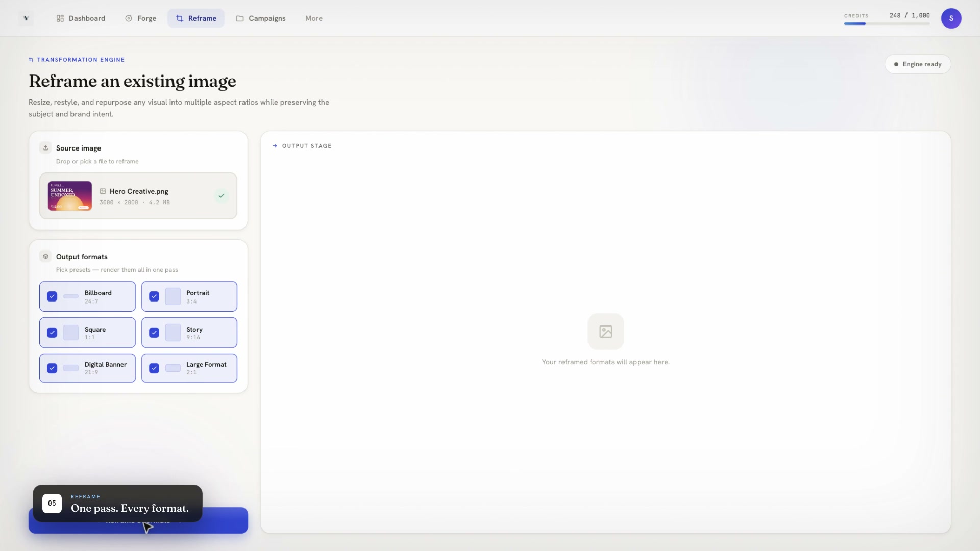Viewport: 980px width, 551px height.
Task: Click the credits progress bar
Action: pos(887,23)
